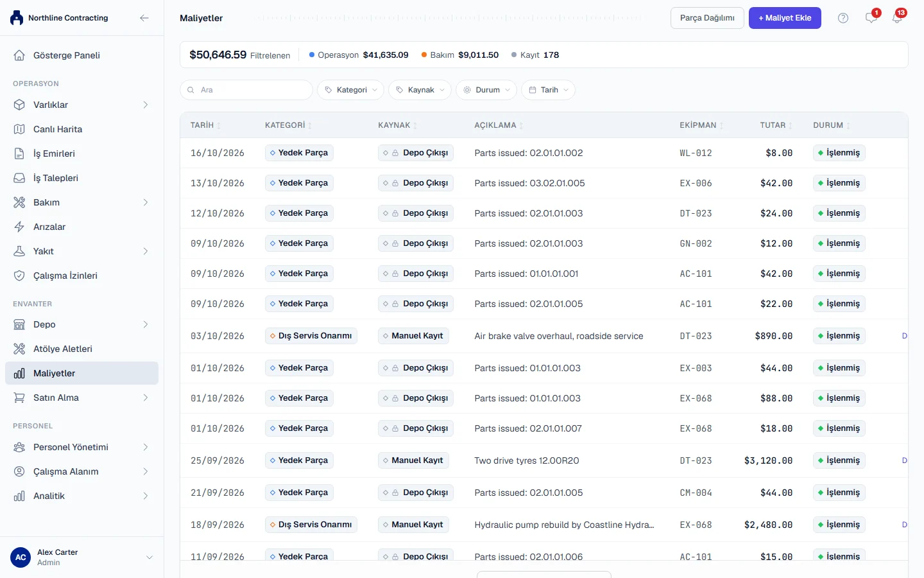
Task: Open chat messages icon with badge
Action: click(x=871, y=18)
